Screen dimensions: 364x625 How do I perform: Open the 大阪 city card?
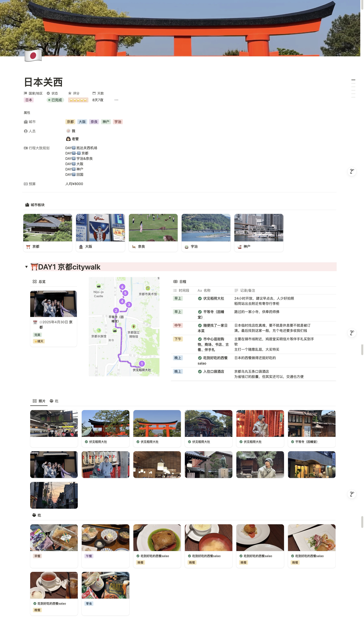[100, 233]
